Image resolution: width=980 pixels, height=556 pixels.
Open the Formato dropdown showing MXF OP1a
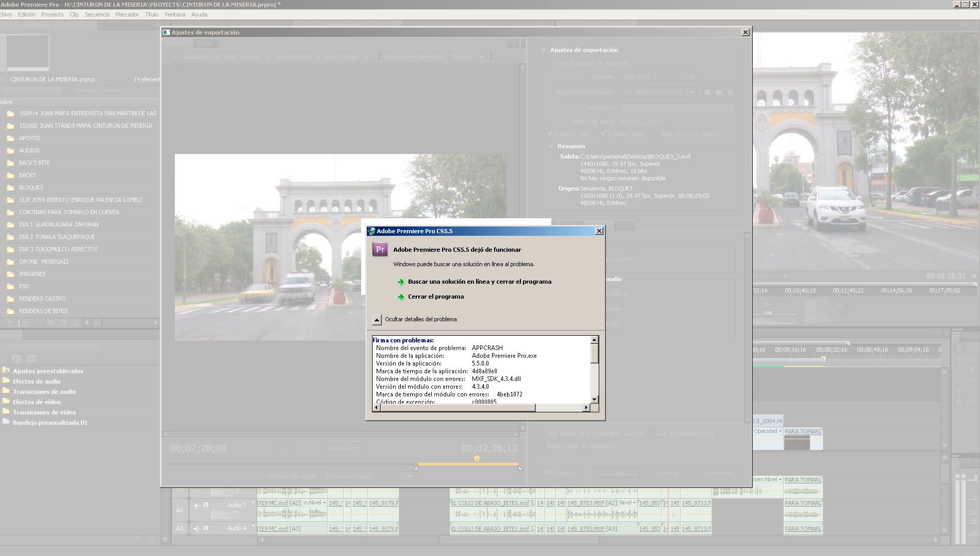(x=658, y=77)
